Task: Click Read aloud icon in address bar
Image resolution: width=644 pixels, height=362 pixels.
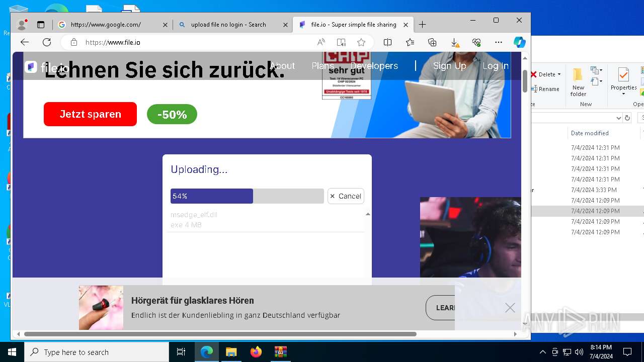Action: [321, 42]
